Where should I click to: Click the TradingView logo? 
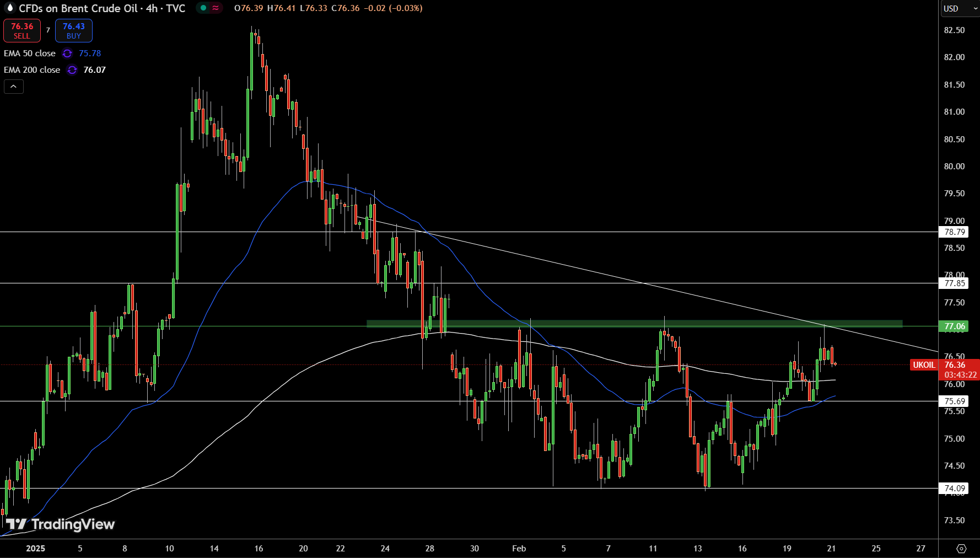point(60,524)
